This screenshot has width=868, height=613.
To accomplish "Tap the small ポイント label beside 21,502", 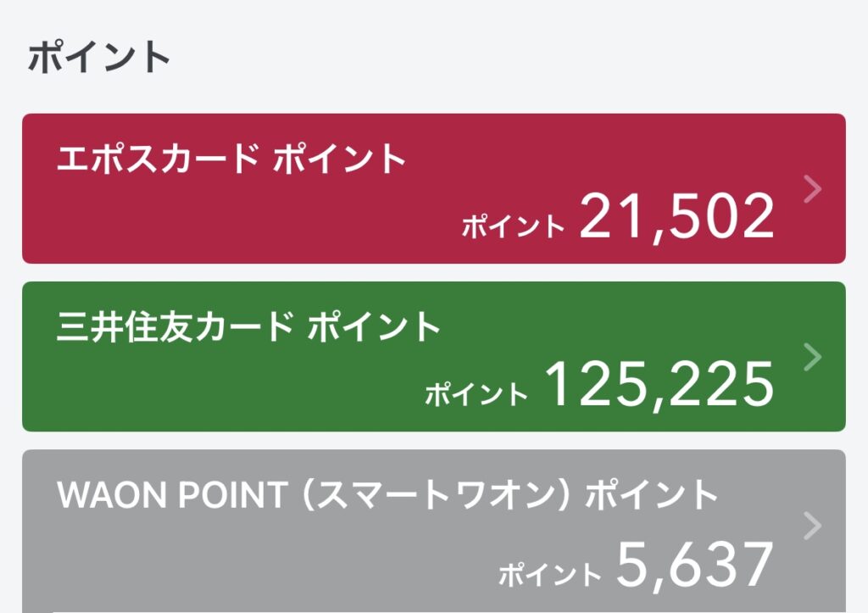I will 513,226.
